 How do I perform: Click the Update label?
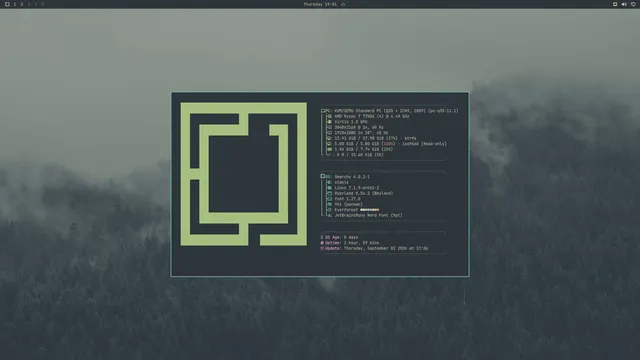pyautogui.click(x=333, y=248)
